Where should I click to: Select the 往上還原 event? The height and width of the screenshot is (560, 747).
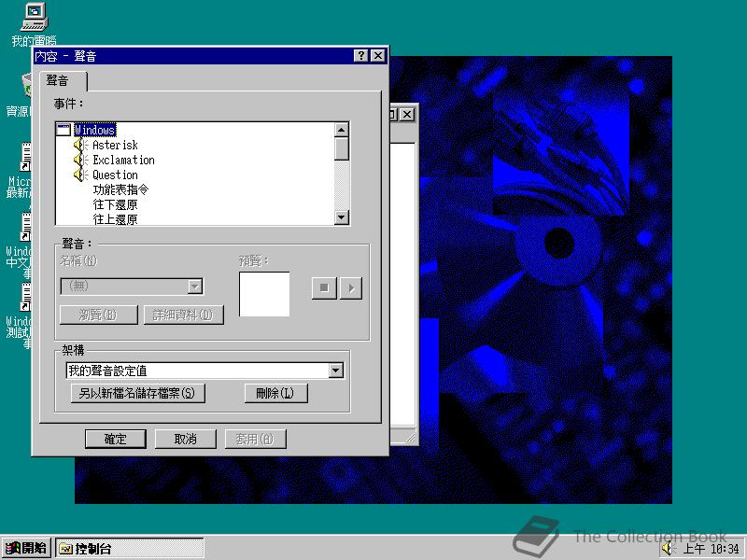pyautogui.click(x=115, y=219)
